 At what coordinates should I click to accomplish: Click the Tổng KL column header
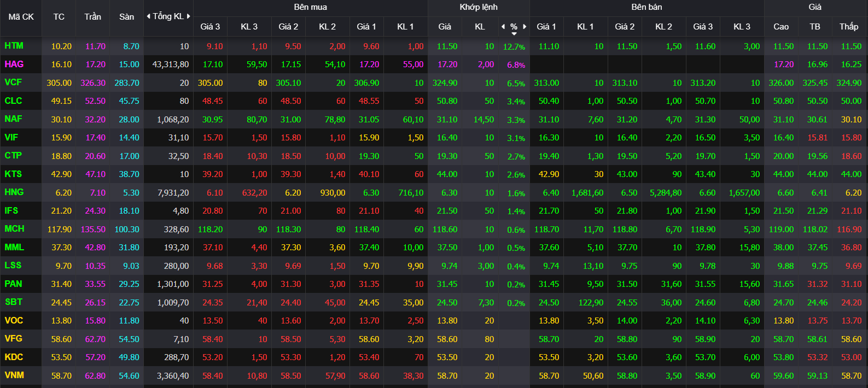[168, 16]
